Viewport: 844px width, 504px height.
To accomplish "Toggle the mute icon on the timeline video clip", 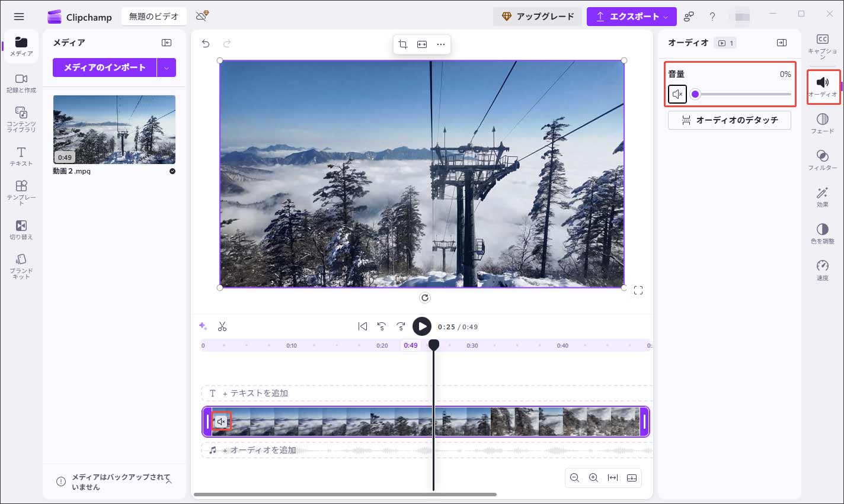I will tap(221, 421).
